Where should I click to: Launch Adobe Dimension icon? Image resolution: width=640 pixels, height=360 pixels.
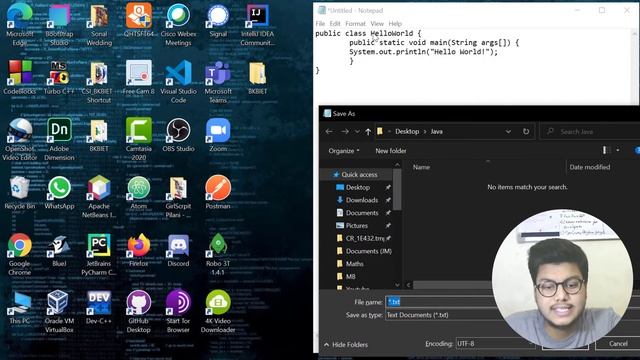click(x=59, y=139)
